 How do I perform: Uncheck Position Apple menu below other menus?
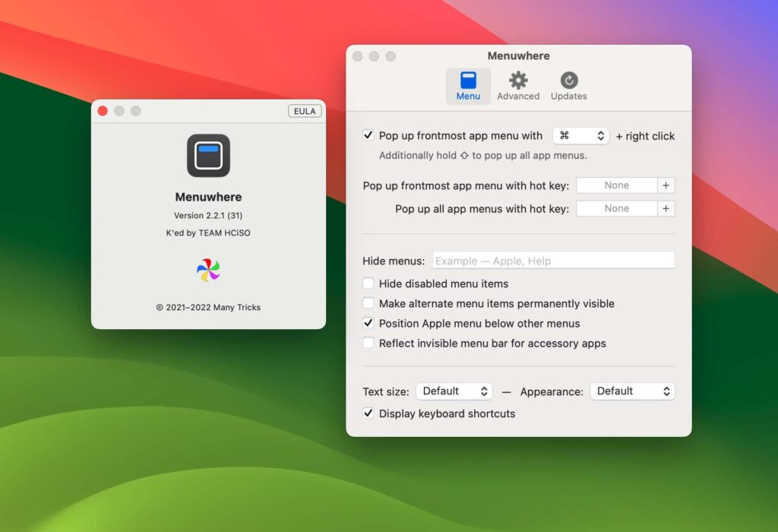[x=368, y=323]
